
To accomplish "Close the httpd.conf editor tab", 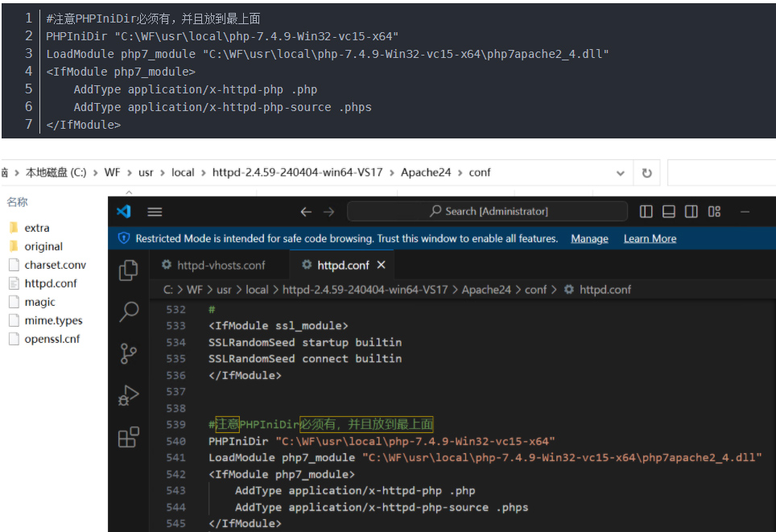I will tap(382, 265).
